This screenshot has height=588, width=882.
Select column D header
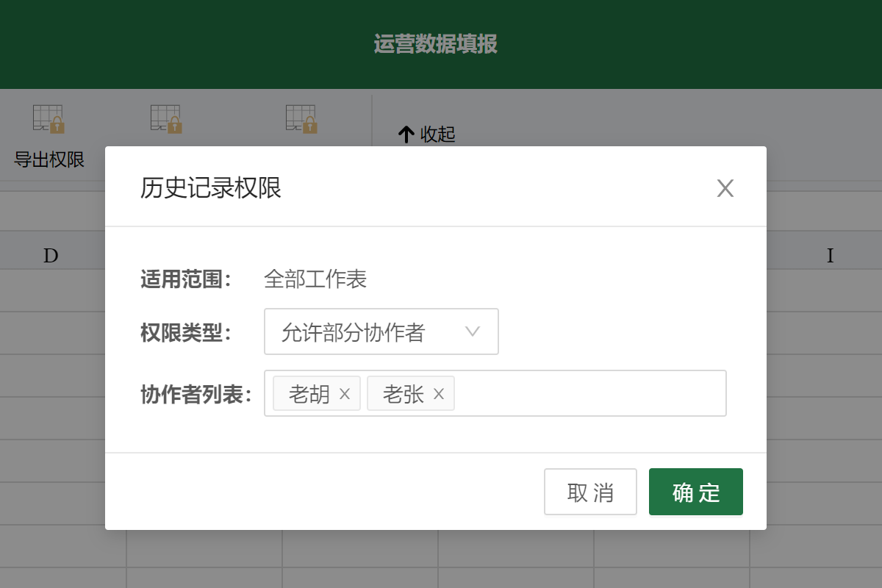(51, 256)
